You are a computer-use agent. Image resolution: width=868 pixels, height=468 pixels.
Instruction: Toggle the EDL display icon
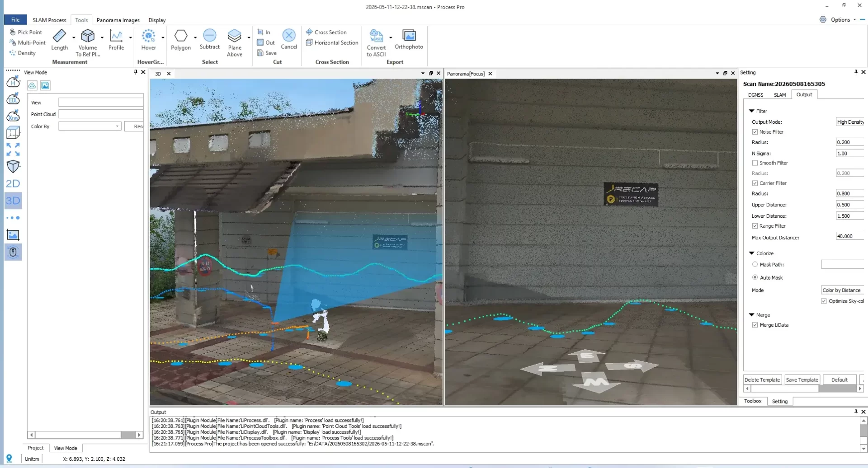[x=13, y=98]
